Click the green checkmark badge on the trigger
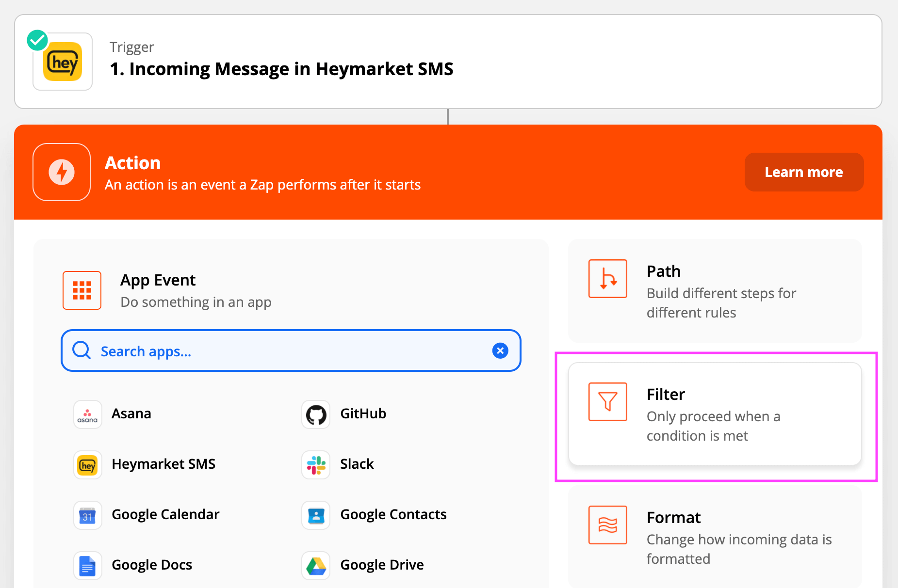The image size is (898, 588). tap(37, 40)
